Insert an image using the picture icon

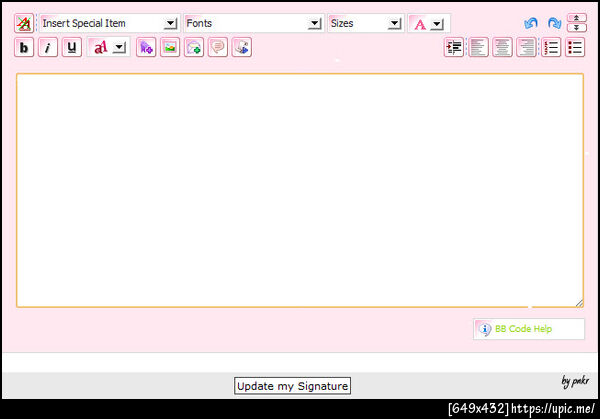pyautogui.click(x=170, y=47)
